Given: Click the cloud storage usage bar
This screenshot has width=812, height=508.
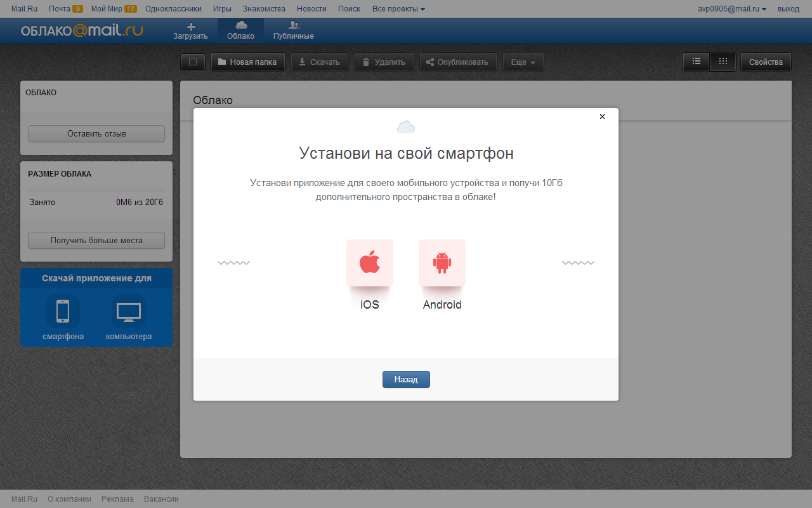Looking at the screenshot, I should click(x=96, y=190).
